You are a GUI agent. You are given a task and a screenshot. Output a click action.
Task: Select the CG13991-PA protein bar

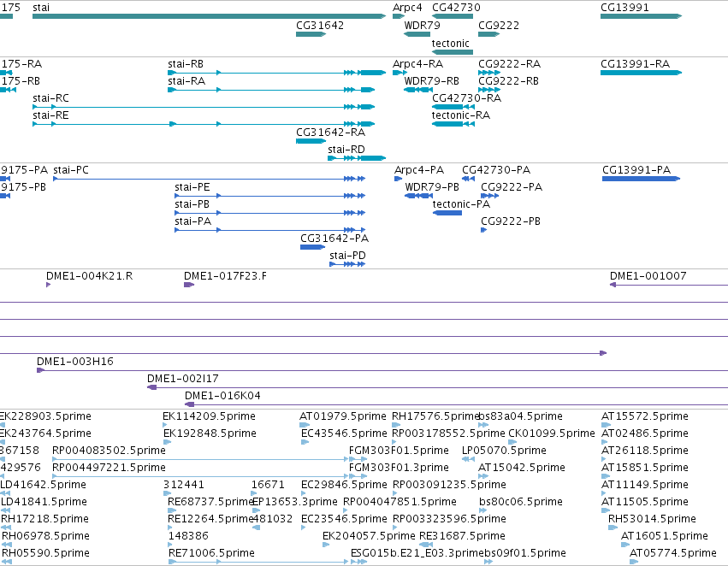[642, 179]
